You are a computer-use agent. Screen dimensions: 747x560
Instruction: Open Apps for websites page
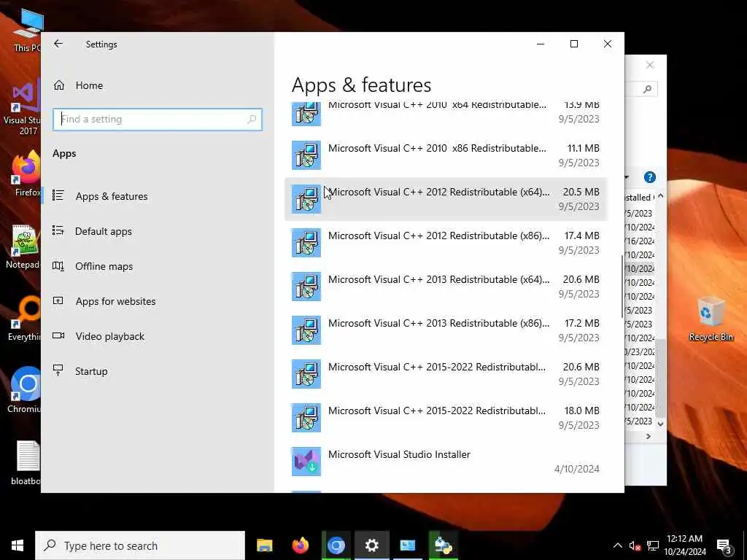click(115, 301)
